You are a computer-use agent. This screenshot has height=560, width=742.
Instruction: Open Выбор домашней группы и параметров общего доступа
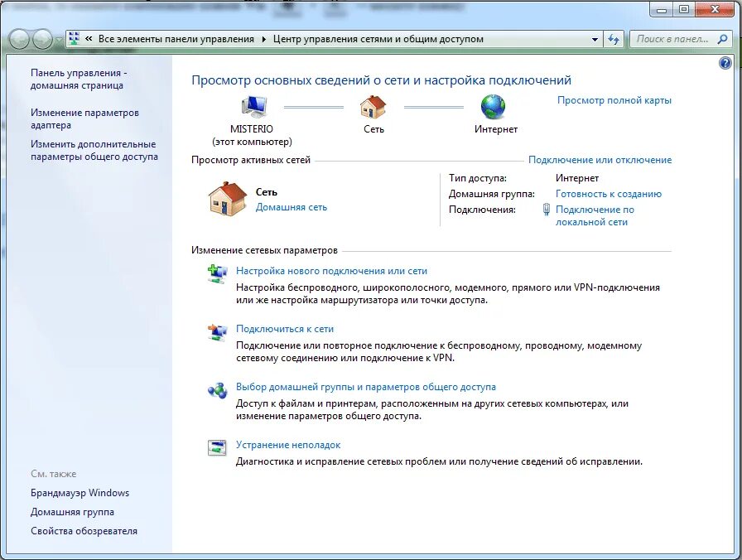coord(366,387)
